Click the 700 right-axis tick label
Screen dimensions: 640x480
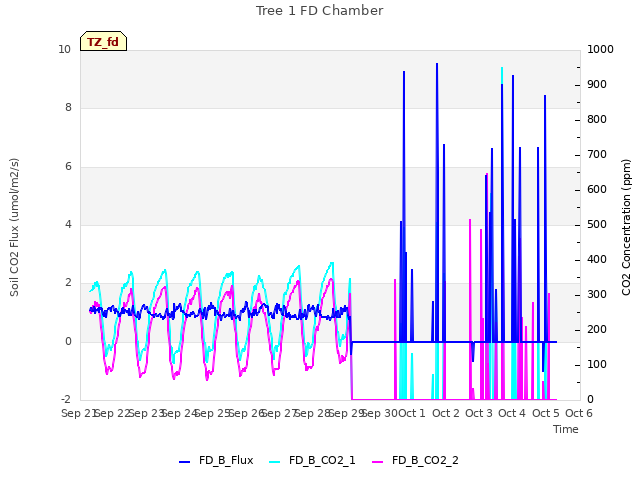[x=597, y=155]
